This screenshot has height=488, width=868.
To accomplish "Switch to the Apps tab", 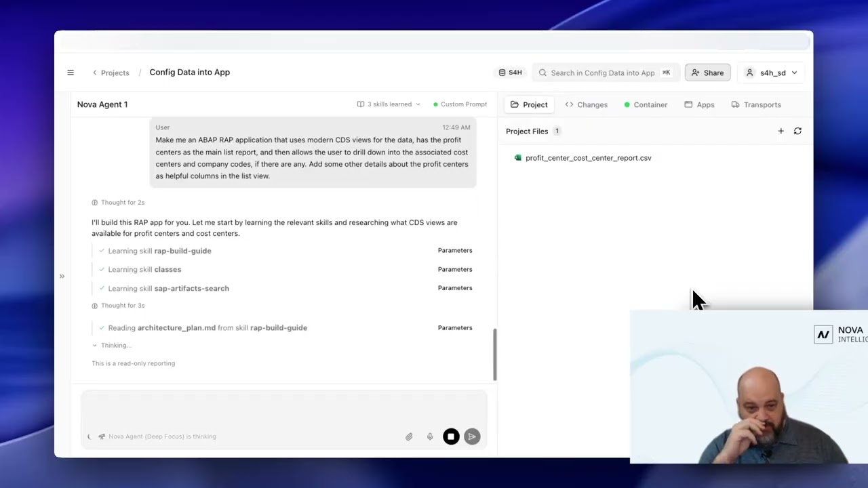I will pos(699,104).
